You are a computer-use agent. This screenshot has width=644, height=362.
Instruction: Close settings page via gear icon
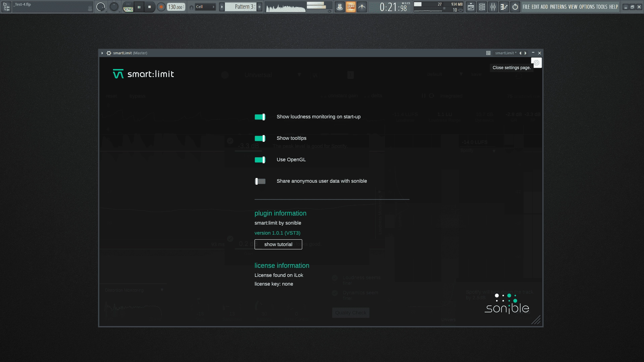coord(536,63)
